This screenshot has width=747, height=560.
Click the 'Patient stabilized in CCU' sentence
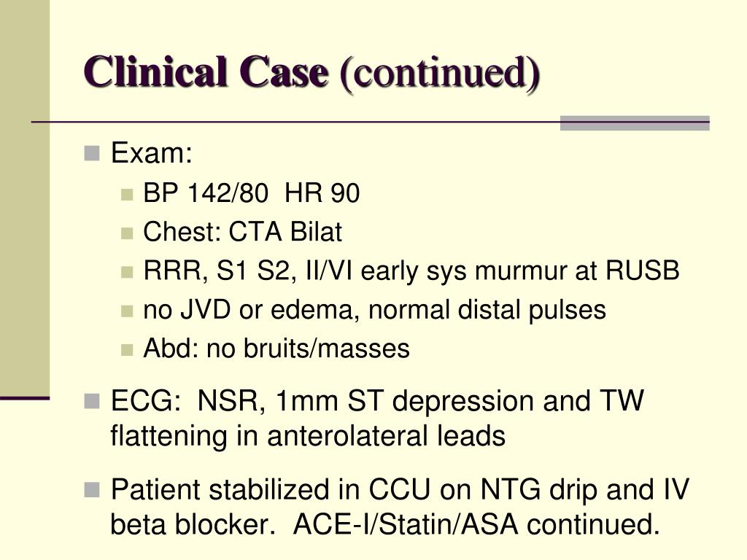[271, 489]
